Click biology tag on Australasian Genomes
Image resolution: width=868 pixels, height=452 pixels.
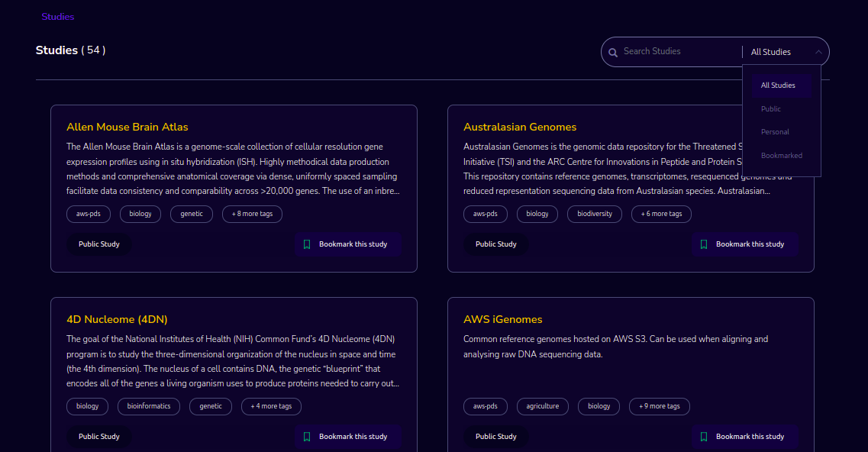(x=537, y=214)
